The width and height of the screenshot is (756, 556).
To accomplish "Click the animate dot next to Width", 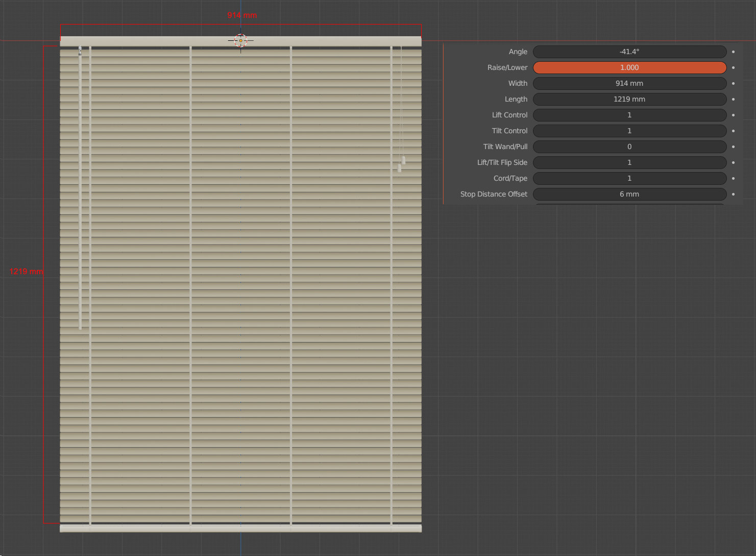I will click(x=734, y=83).
